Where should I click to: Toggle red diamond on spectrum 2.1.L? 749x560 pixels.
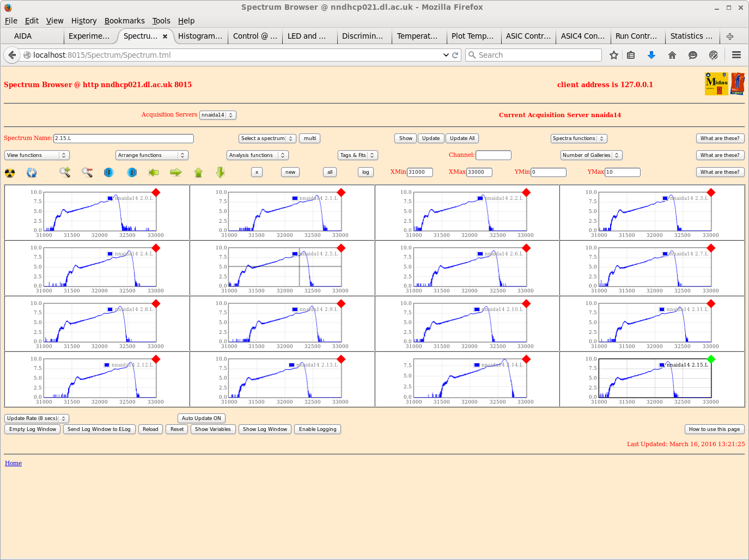tap(341, 192)
